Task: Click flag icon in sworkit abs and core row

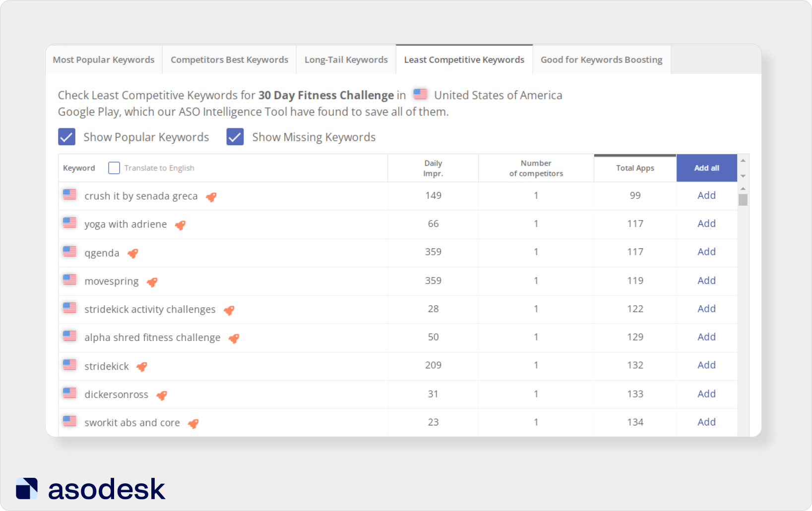Action: click(69, 421)
